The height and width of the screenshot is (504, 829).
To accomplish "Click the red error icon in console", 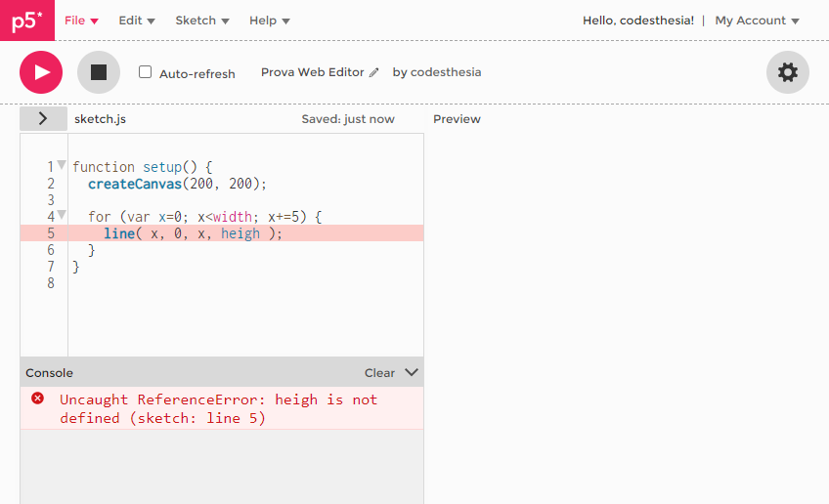I will (37, 398).
